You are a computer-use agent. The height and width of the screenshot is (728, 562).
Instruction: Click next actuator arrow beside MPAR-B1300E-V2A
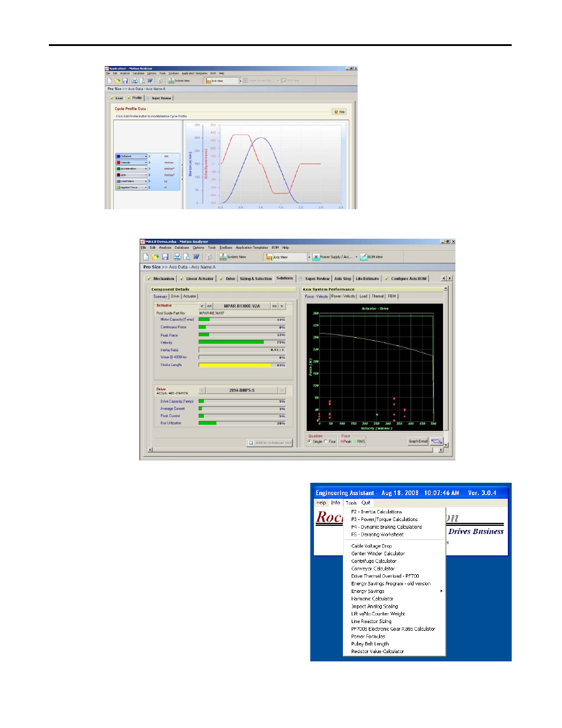(x=282, y=306)
